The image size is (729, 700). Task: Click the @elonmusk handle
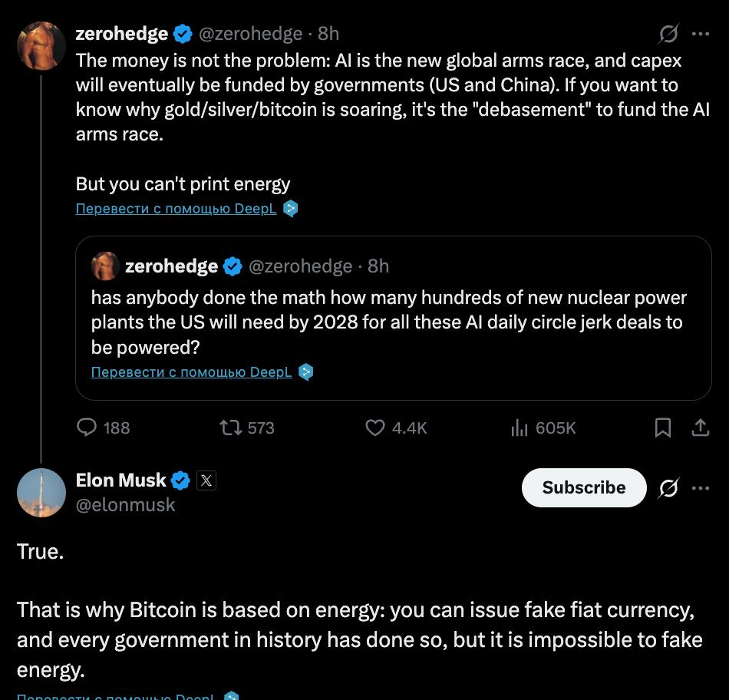coord(125,505)
